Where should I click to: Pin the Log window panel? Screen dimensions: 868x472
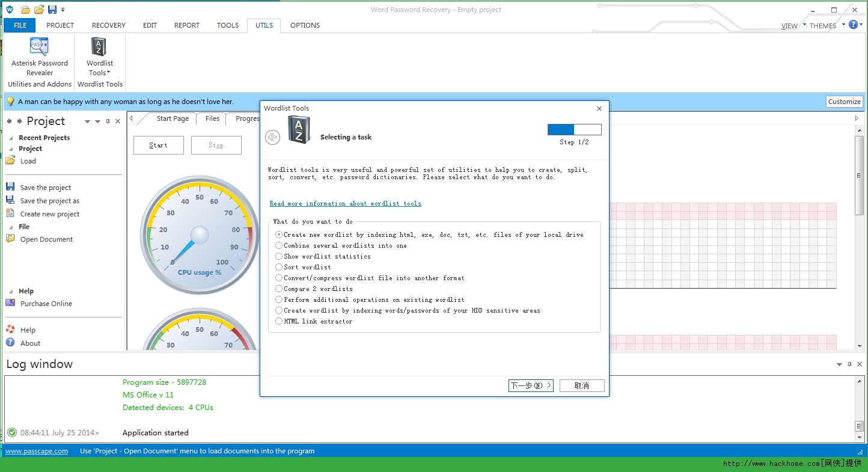[849, 364]
